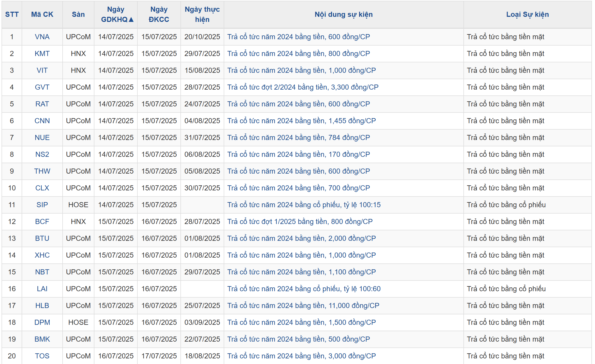
Task: Select execution date 20/10/2025 in VNA row
Action: click(x=202, y=37)
